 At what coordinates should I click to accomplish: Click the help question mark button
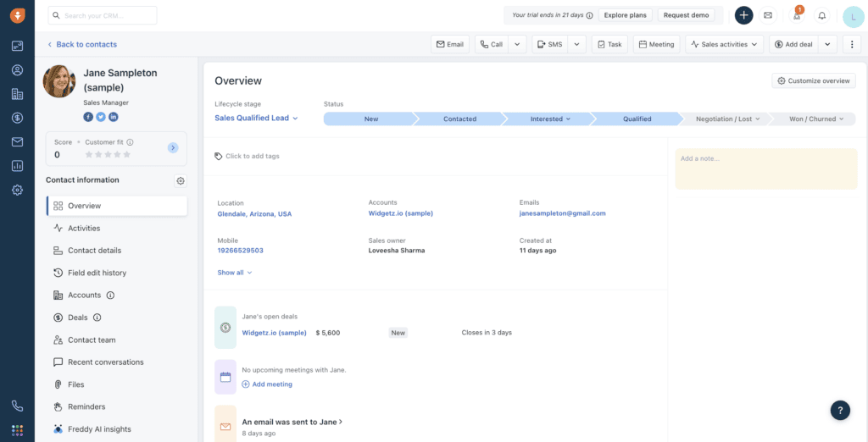840,410
